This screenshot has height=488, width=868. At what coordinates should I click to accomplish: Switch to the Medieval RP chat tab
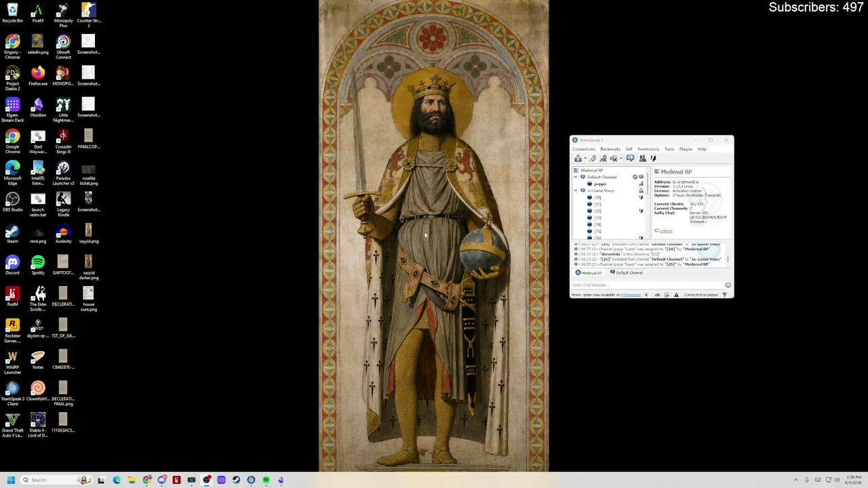click(x=588, y=272)
